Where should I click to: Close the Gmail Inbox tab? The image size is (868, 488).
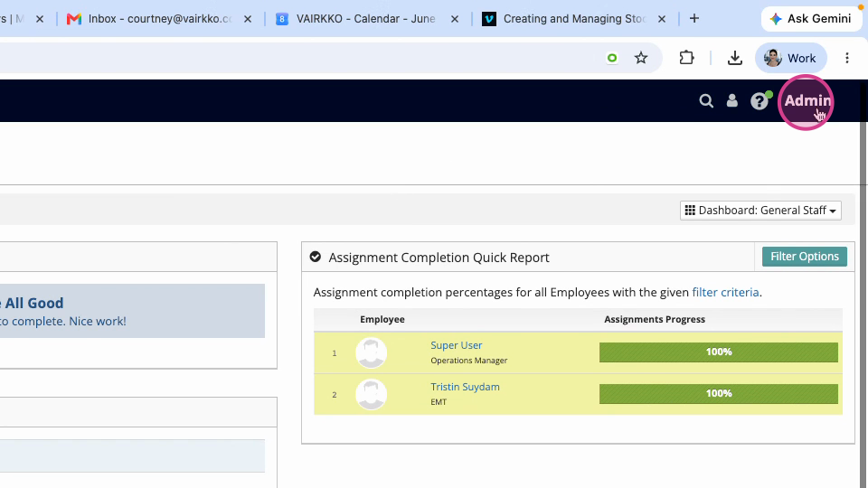pyautogui.click(x=248, y=19)
